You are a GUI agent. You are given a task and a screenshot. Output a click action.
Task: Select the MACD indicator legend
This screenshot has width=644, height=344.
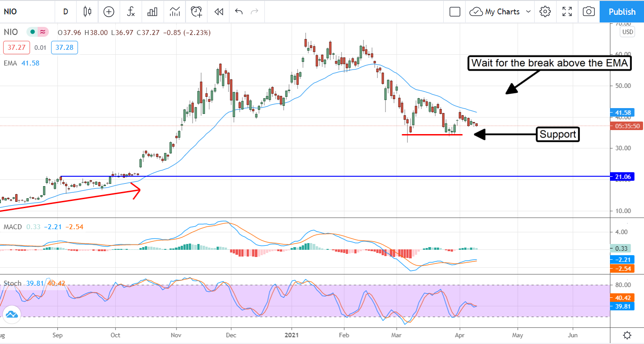click(13, 227)
